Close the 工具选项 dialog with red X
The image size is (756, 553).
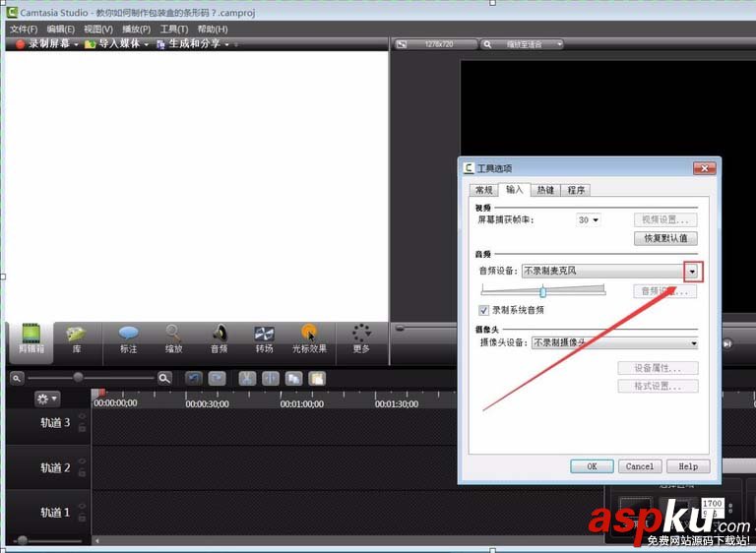[x=705, y=168]
